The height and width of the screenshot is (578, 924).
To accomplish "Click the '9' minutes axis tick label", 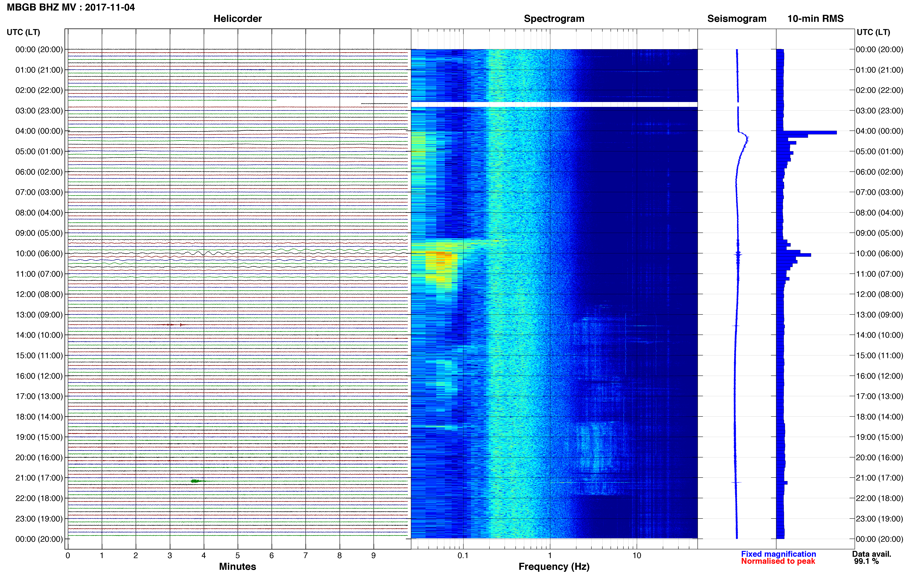I will click(373, 555).
